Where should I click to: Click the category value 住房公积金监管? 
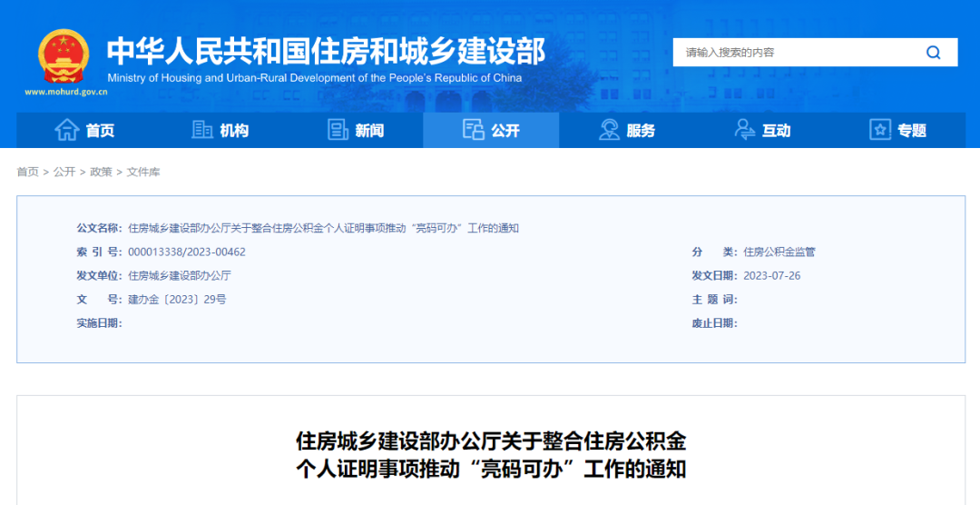[x=779, y=252]
